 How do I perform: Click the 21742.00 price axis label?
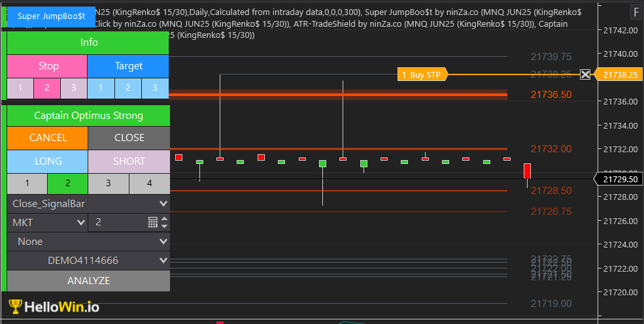(x=620, y=30)
